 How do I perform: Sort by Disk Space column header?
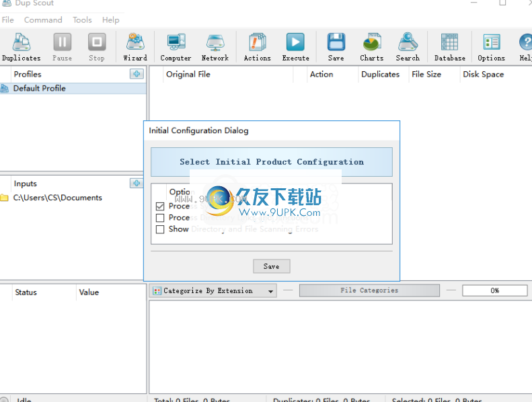[x=496, y=75]
